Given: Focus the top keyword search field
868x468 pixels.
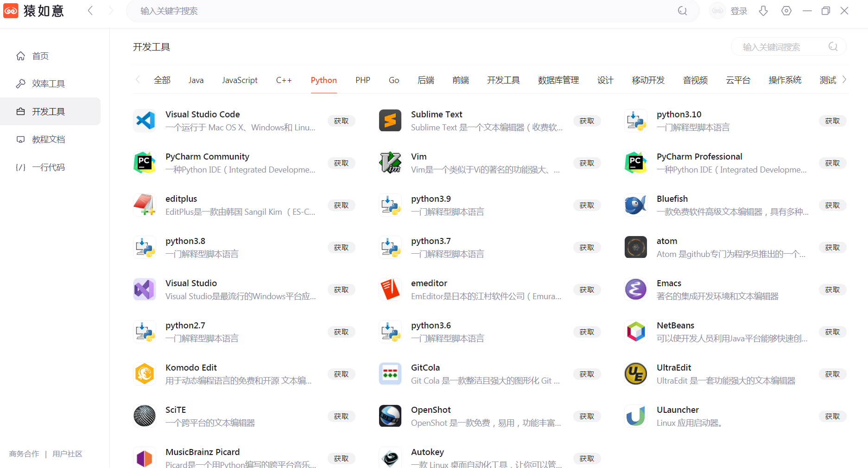Looking at the screenshot, I should coord(412,11).
